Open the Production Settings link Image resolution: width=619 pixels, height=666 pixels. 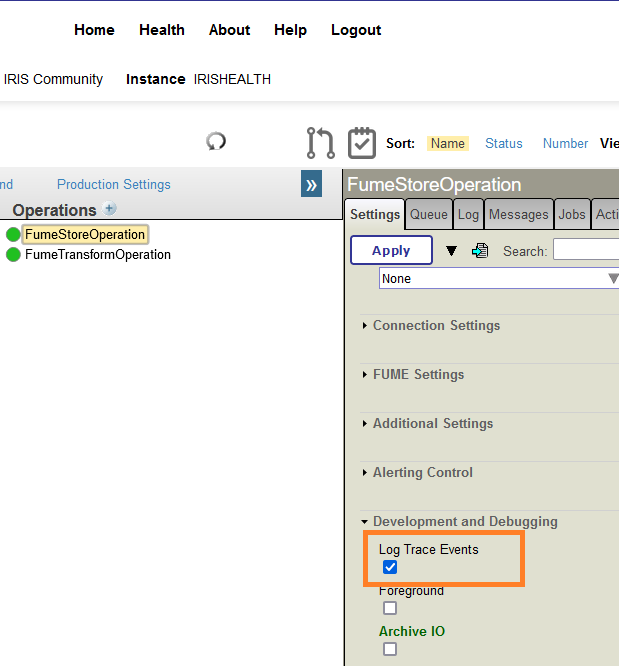113,184
